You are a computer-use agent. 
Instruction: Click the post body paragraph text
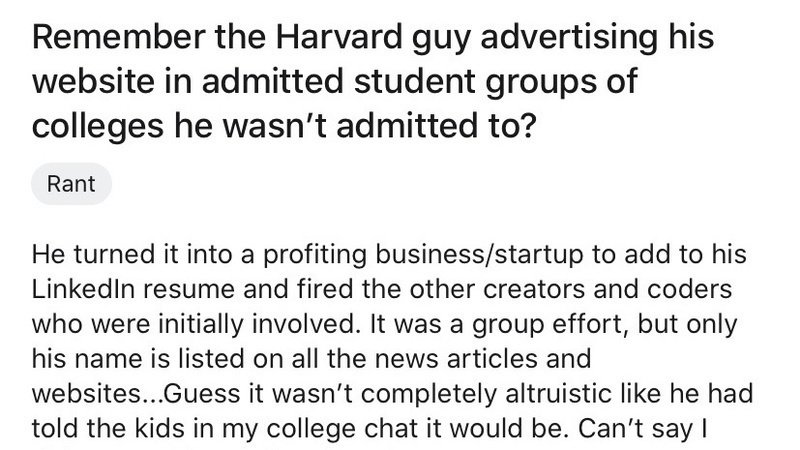tap(392, 342)
